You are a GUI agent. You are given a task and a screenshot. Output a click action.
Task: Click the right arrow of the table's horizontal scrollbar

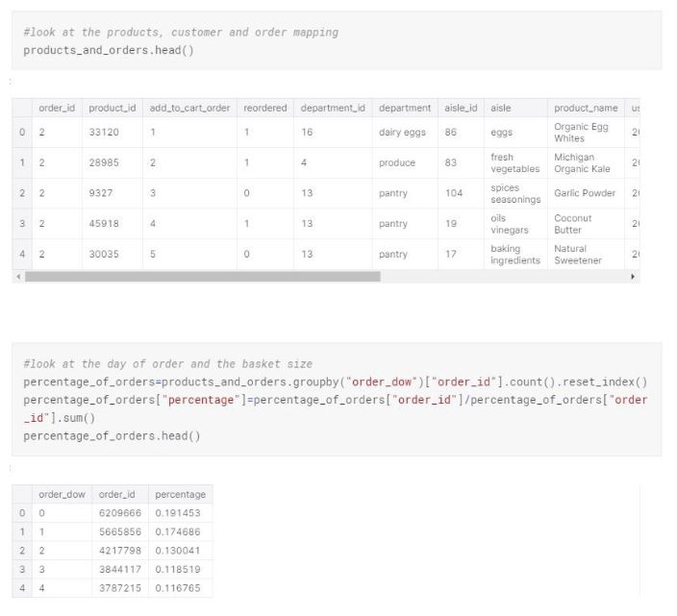pyautogui.click(x=633, y=277)
